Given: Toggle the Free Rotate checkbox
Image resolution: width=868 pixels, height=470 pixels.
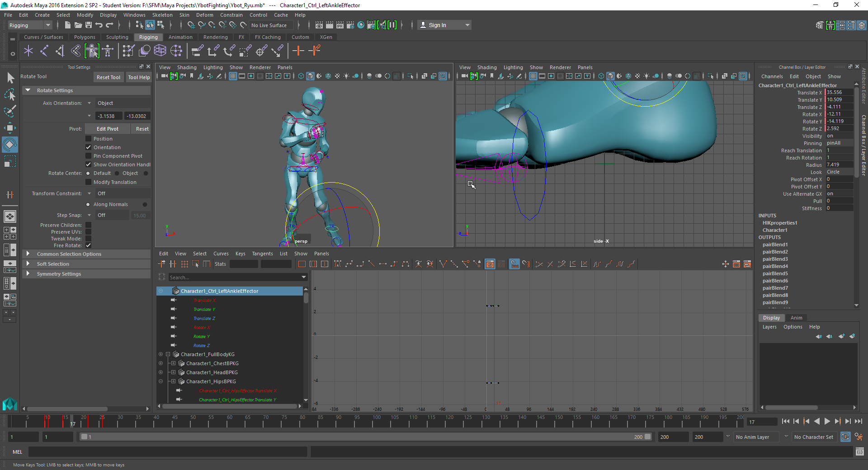Looking at the screenshot, I should coord(89,245).
